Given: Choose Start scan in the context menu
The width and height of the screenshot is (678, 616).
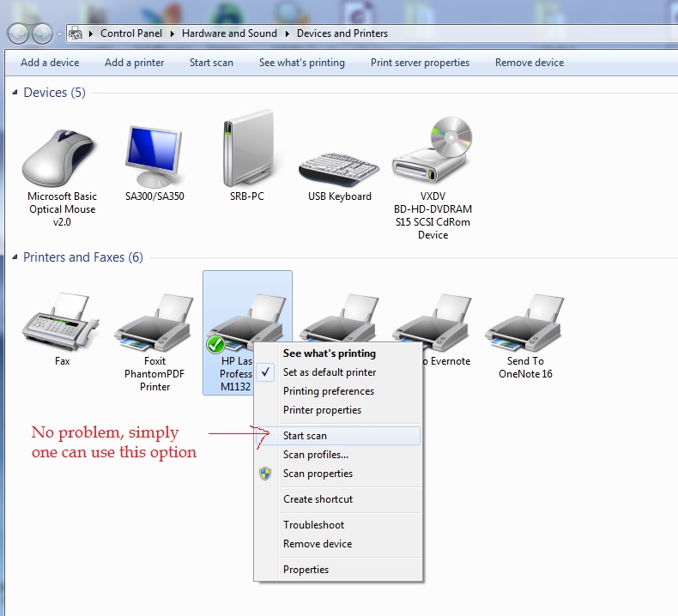Looking at the screenshot, I should click(x=337, y=436).
